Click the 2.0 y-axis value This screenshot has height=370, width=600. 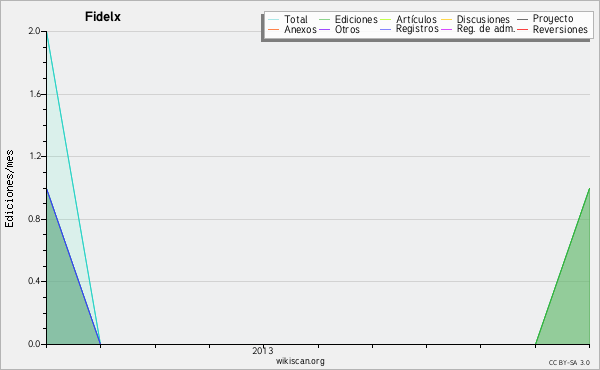tap(34, 31)
